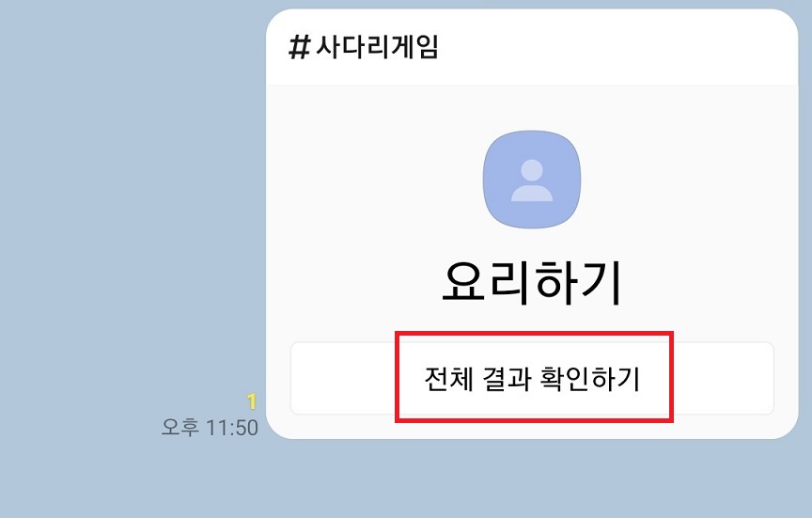Click the button area outside the red highlight box
Screen dimensions: 812x518
pos(724,378)
